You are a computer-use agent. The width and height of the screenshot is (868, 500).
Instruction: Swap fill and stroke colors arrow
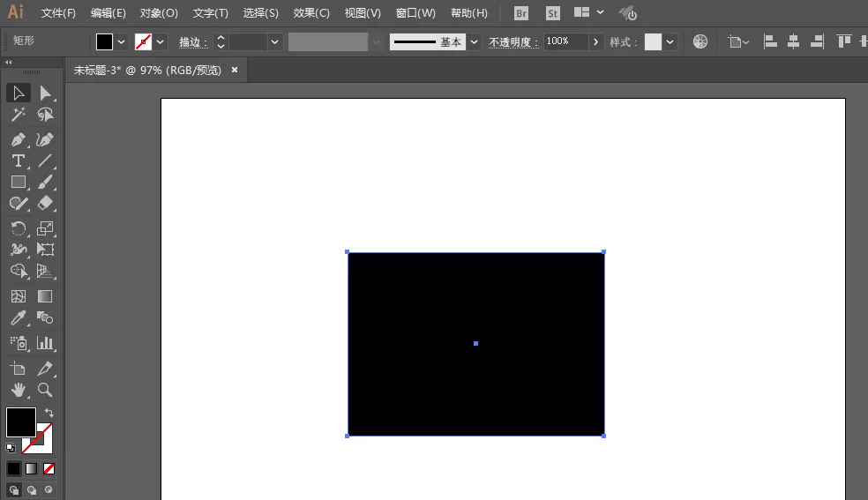(49, 413)
